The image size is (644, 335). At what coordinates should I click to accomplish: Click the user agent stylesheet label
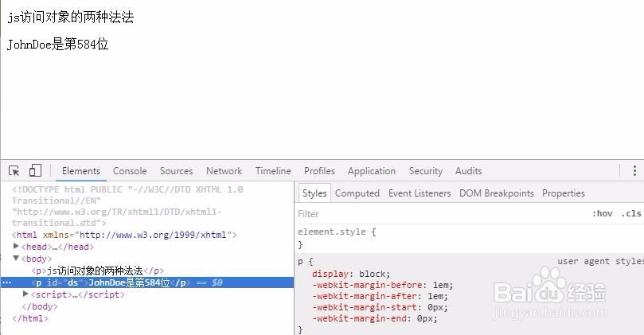(600, 261)
